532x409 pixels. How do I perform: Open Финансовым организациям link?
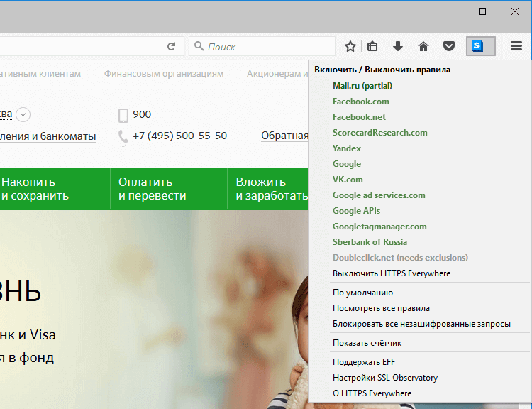pyautogui.click(x=164, y=74)
